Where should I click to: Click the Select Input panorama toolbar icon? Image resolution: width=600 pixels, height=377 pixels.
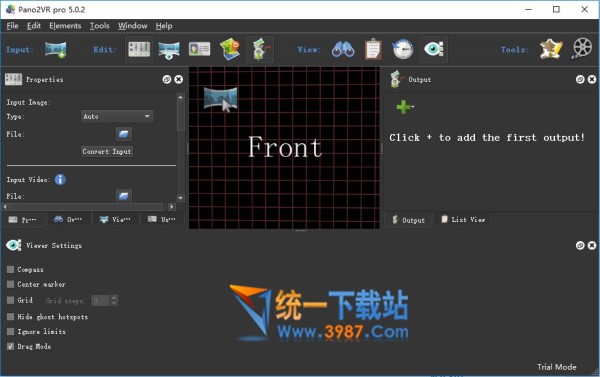(x=55, y=50)
